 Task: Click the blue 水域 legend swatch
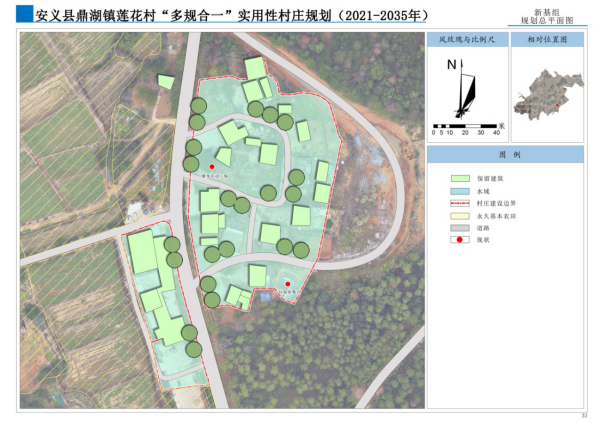pos(459,189)
